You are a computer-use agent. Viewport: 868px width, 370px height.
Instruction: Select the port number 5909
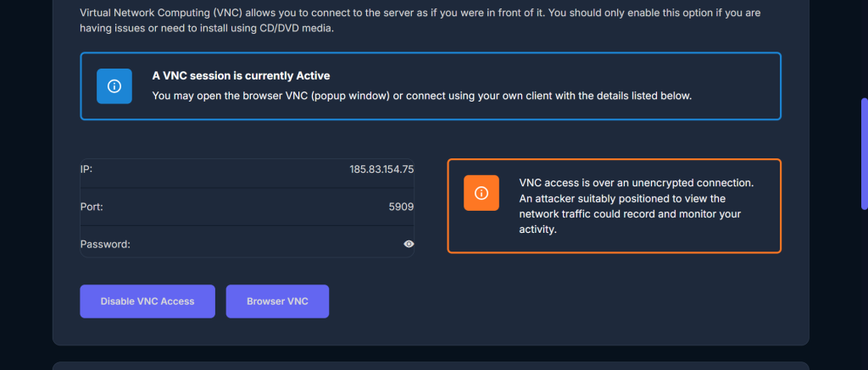point(400,207)
